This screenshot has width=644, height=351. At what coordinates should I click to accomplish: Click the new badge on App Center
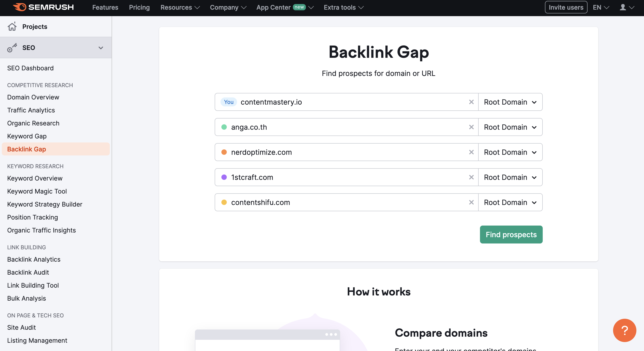point(299,7)
